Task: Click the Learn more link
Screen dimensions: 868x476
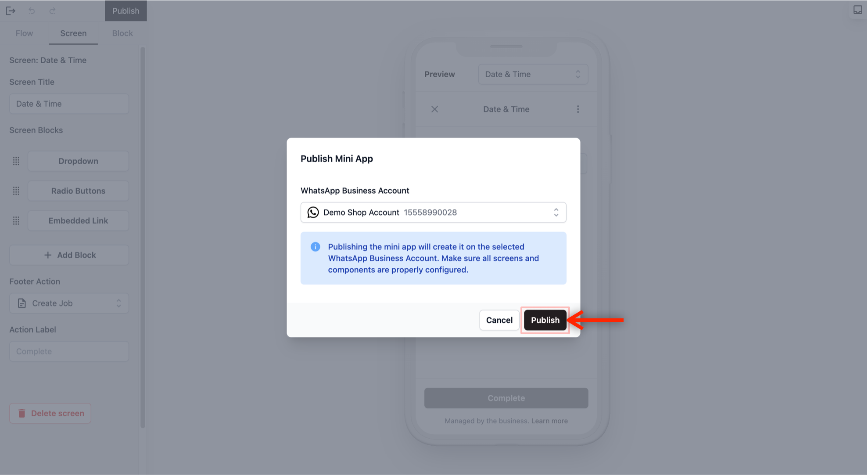Action: click(x=549, y=421)
